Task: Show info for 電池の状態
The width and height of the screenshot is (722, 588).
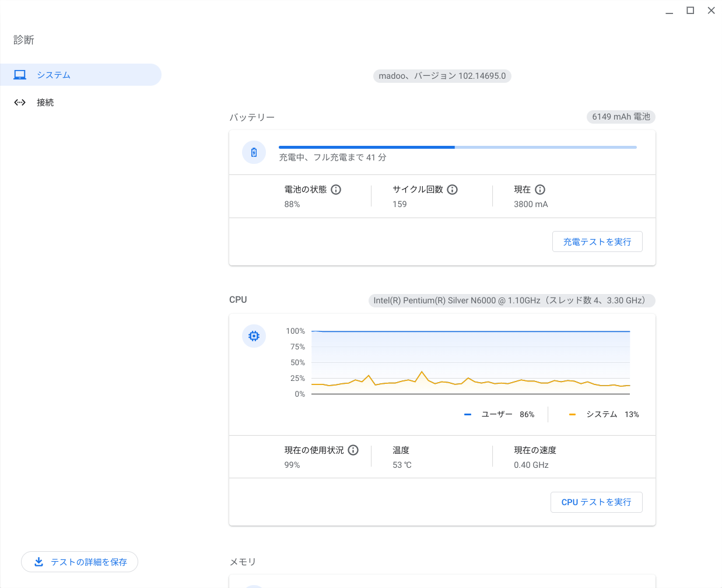Action: point(336,190)
